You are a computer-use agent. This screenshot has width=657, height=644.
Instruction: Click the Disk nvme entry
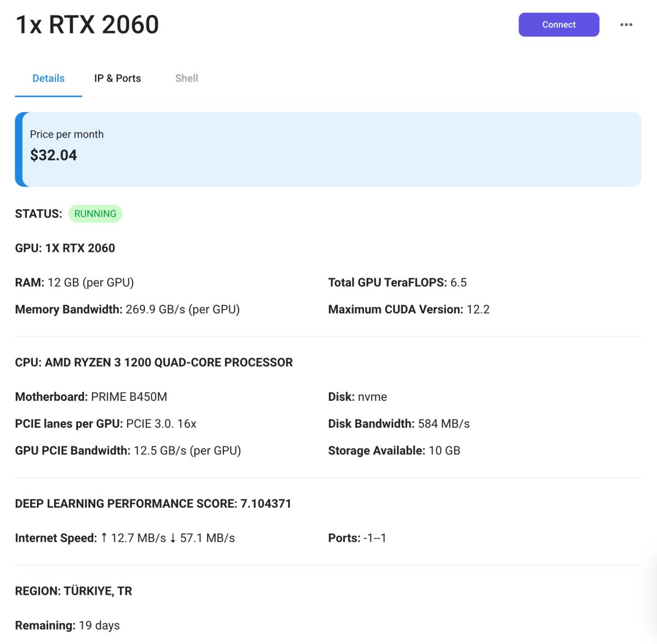[x=358, y=397]
